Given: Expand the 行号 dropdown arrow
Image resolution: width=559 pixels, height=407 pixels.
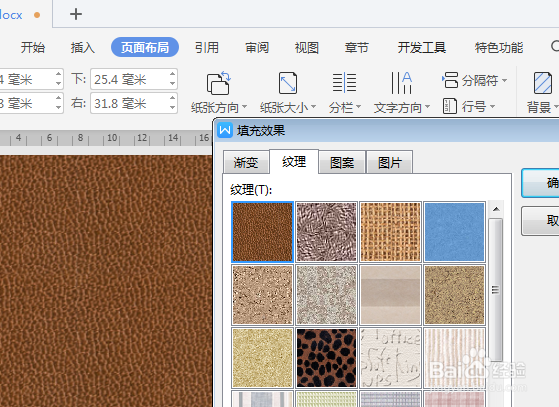Looking at the screenshot, I should click(492, 106).
